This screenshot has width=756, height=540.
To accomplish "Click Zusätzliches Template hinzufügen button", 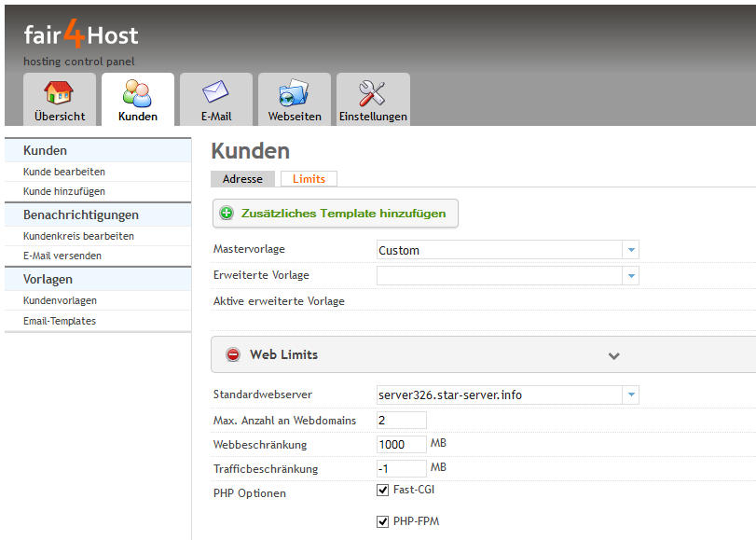I will (342, 214).
